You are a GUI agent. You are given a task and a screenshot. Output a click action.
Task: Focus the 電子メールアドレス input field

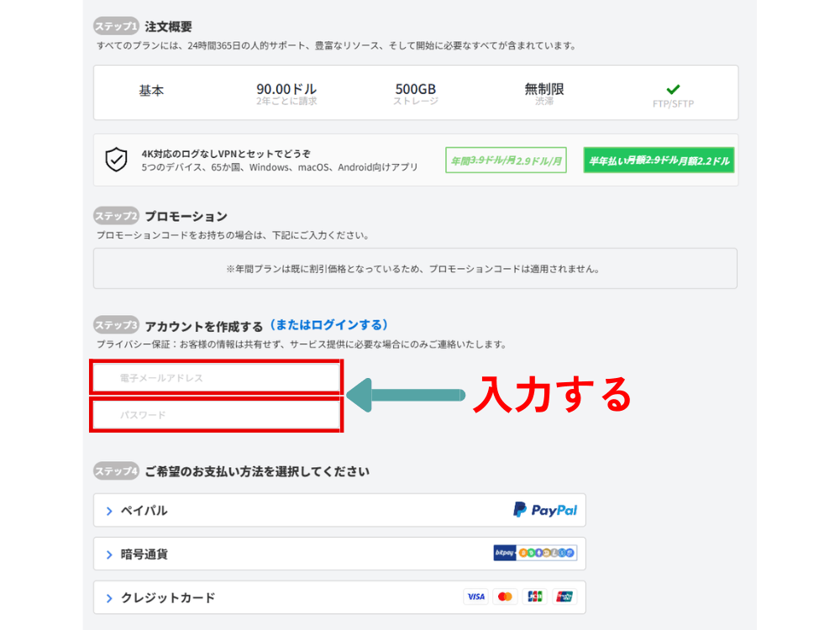pos(216,378)
